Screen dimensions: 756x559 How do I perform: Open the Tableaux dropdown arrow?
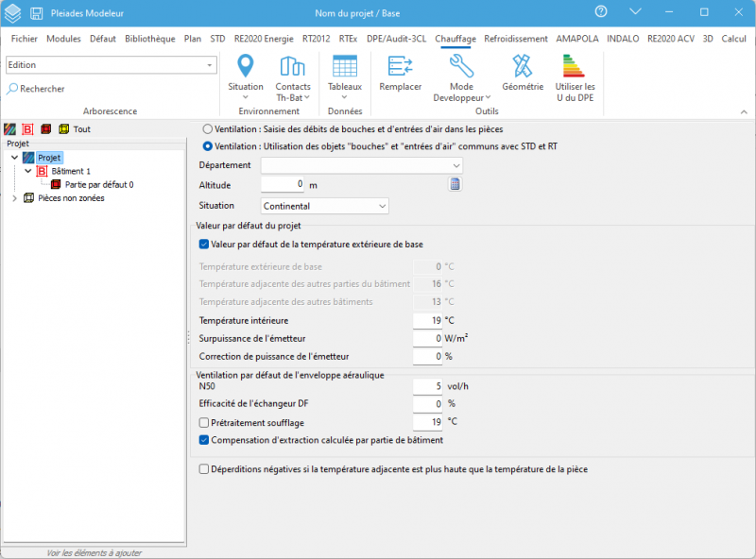point(345,97)
